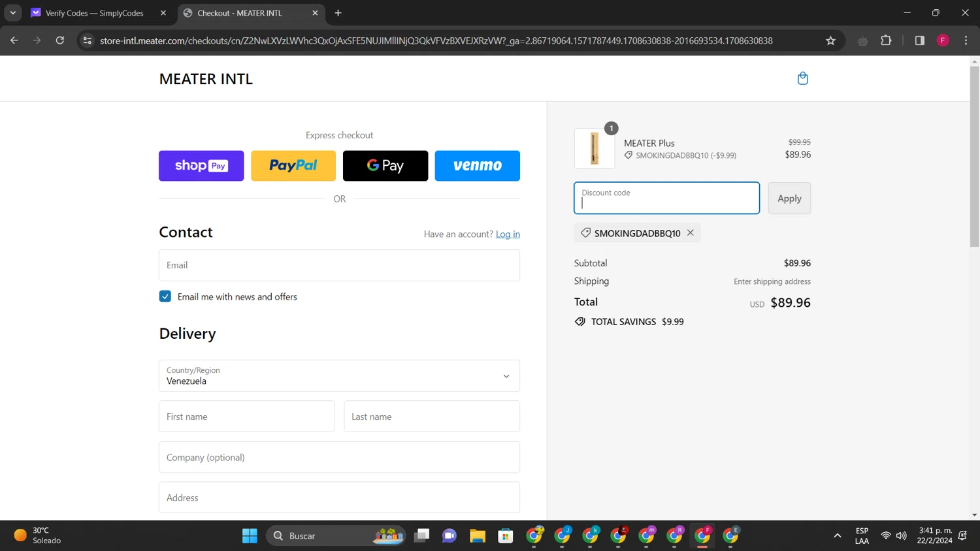Pay with Shop Pay

pyautogui.click(x=201, y=166)
